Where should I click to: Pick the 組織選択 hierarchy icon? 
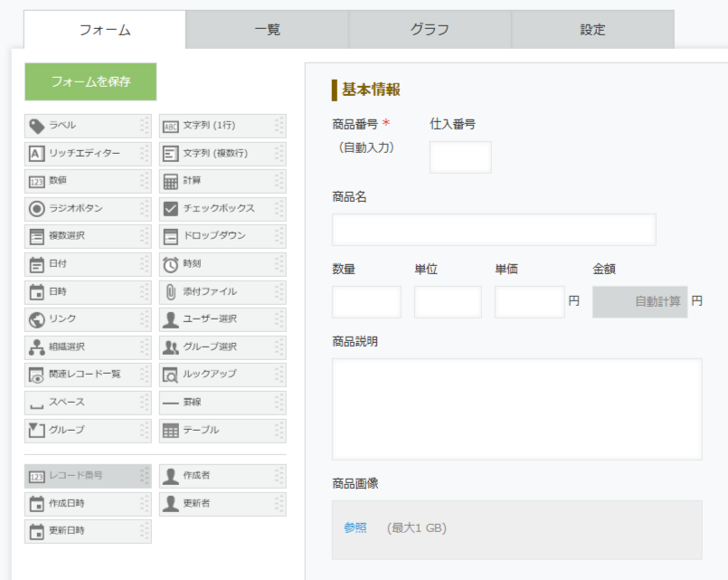(37, 347)
